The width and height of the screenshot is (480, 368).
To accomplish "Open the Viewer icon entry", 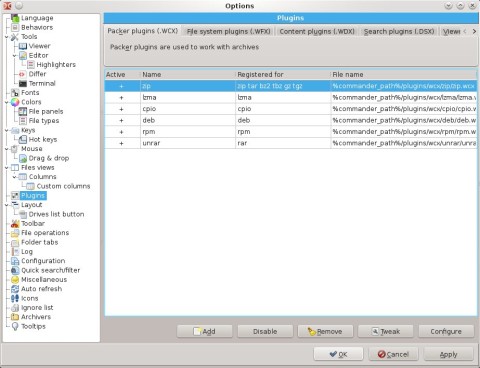I will (23, 46).
